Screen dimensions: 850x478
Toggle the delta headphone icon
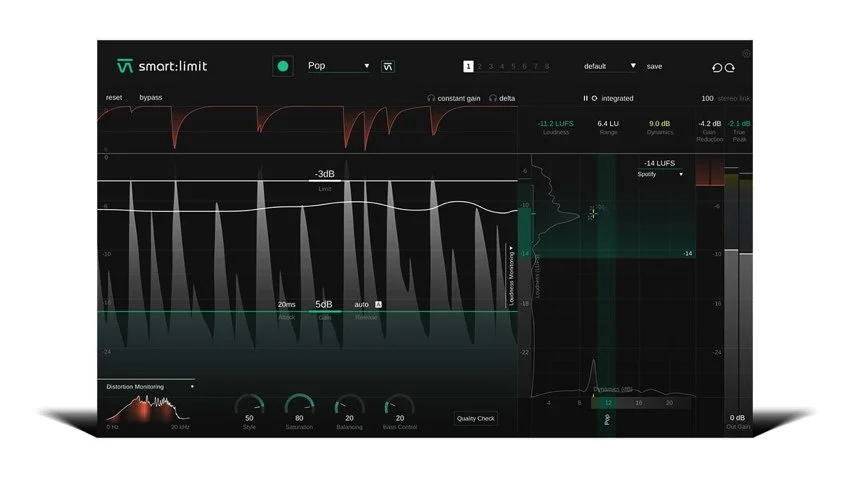click(x=493, y=98)
